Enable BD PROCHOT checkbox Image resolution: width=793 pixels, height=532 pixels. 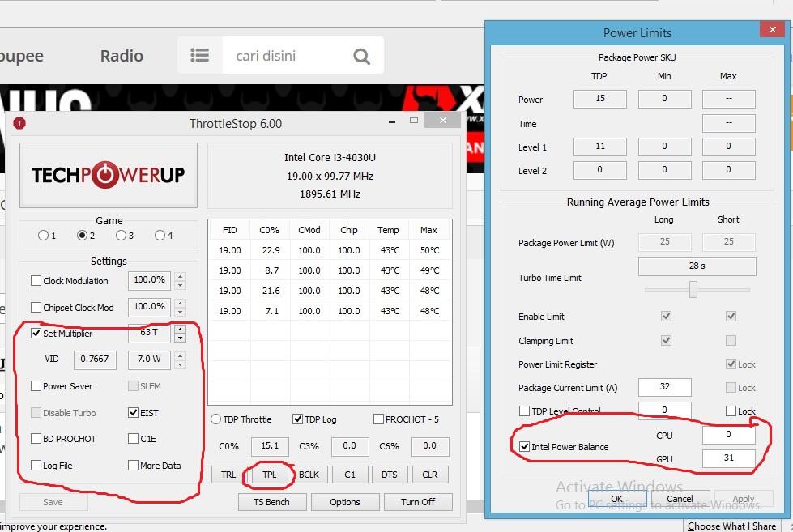(x=36, y=438)
